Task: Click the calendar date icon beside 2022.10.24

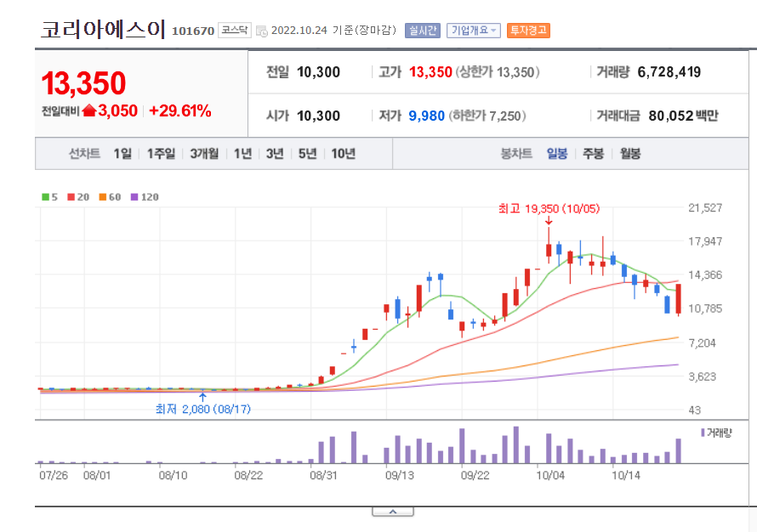Action: pyautogui.click(x=261, y=31)
